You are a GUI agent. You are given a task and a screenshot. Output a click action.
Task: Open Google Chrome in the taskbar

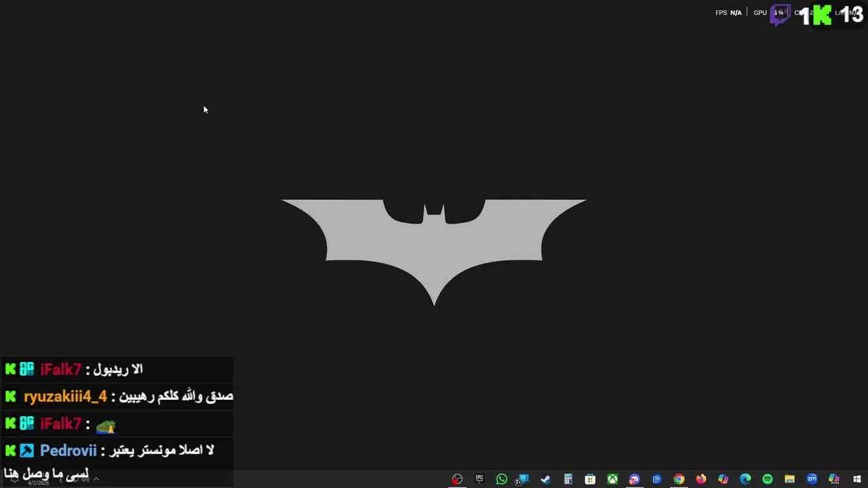[x=679, y=479]
